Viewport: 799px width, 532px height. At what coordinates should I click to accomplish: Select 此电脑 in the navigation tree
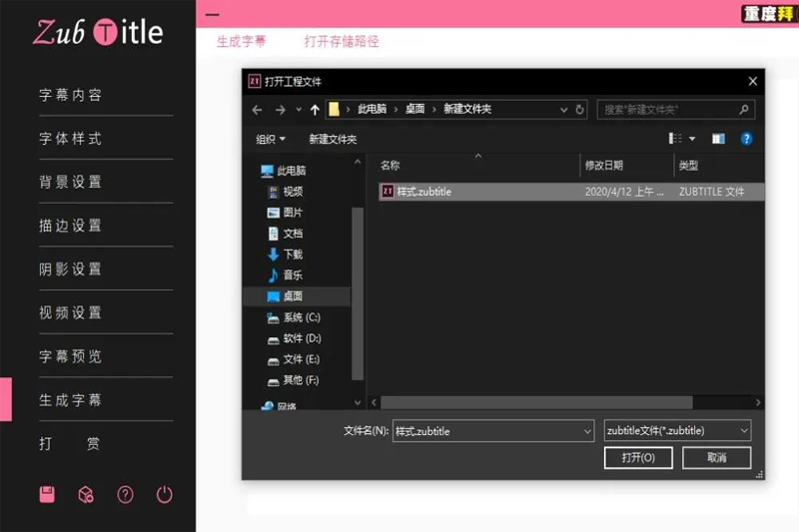(x=283, y=171)
